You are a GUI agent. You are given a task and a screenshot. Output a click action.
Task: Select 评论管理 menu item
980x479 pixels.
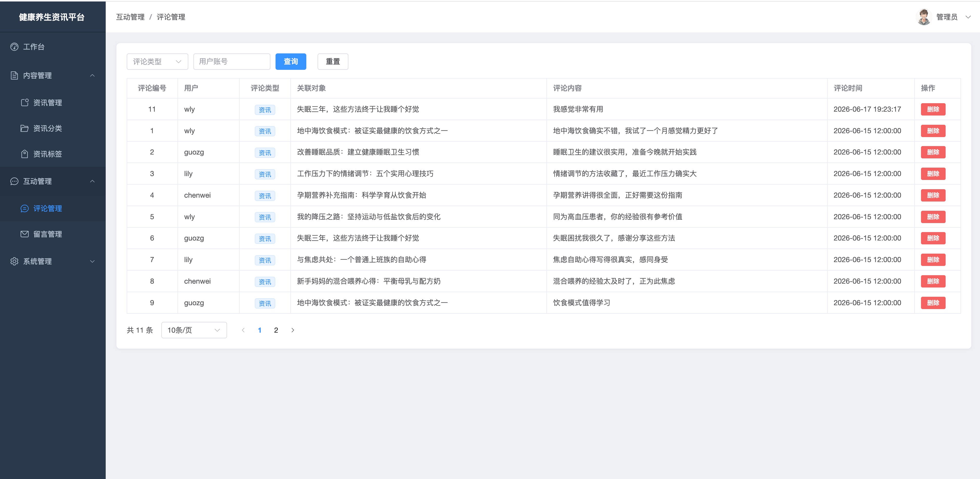(x=53, y=208)
